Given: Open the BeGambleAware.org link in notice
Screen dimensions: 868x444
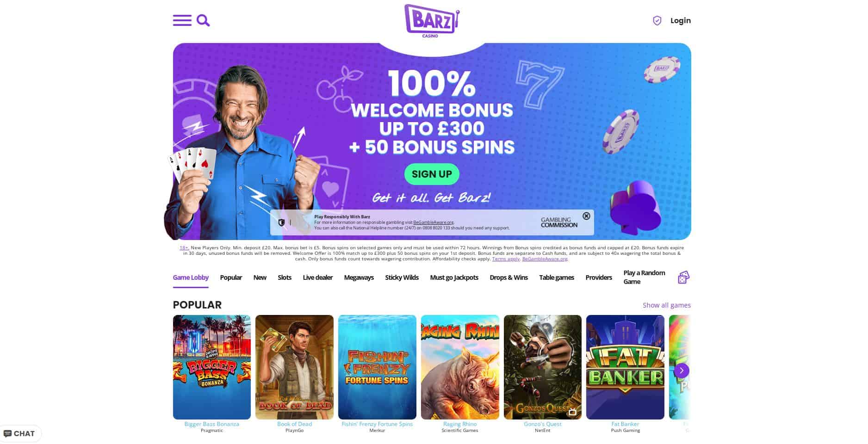Looking at the screenshot, I should 433,222.
